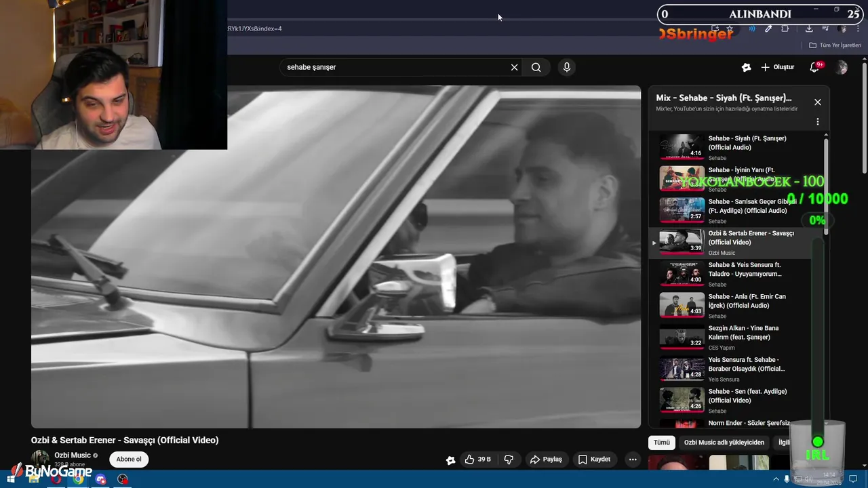The image size is (868, 488).
Task: Open the Mix playlist three-dot menu
Action: coord(818,122)
